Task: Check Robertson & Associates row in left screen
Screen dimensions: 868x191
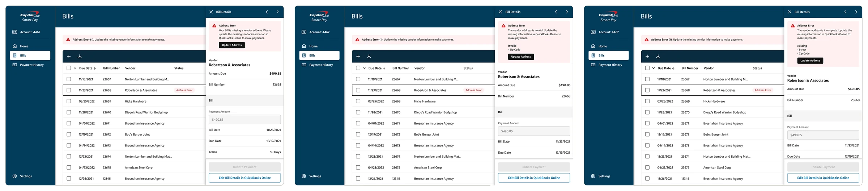Action: tap(69, 90)
